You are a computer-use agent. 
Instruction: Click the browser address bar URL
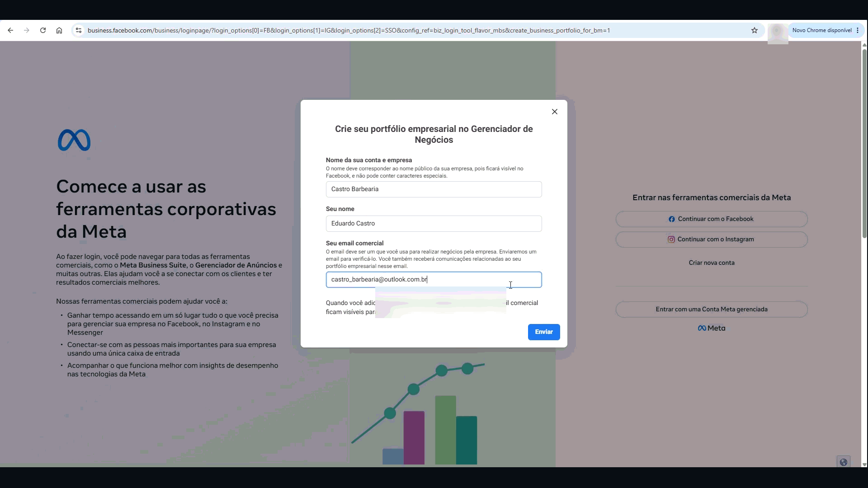[349, 30]
